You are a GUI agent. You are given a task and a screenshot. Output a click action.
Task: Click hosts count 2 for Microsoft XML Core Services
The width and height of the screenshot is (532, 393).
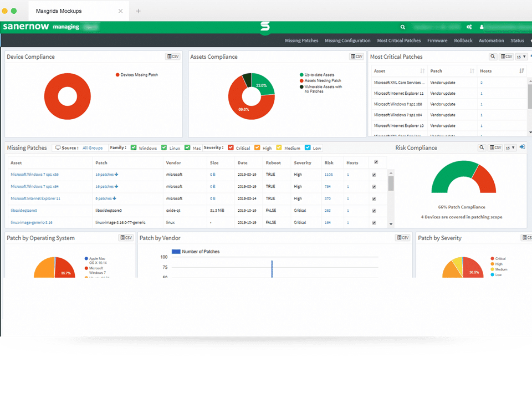pos(481,83)
